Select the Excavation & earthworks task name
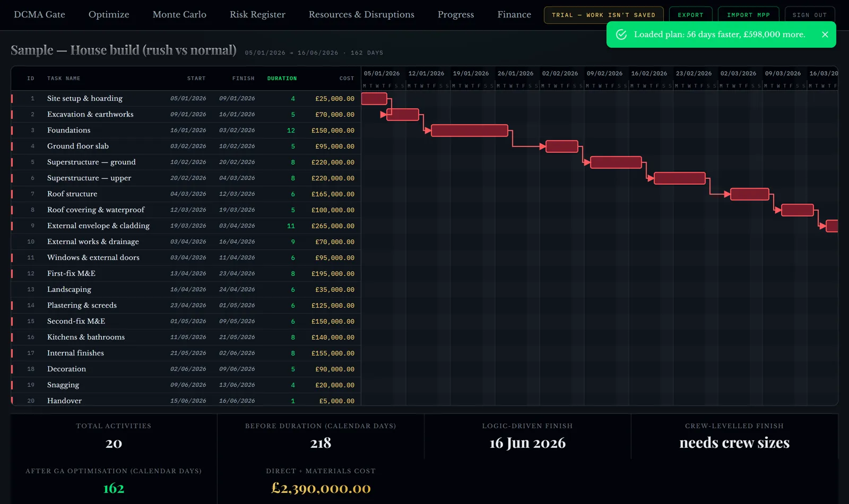 90,115
